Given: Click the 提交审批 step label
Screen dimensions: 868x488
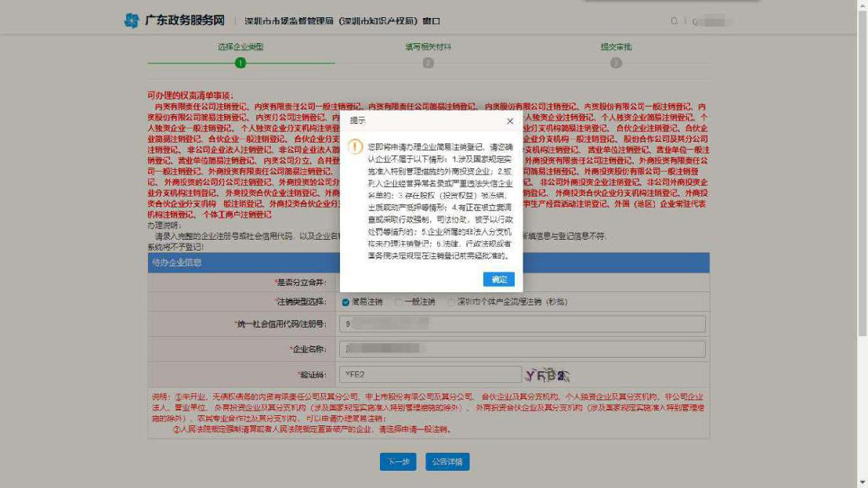Looking at the screenshot, I should coord(616,47).
